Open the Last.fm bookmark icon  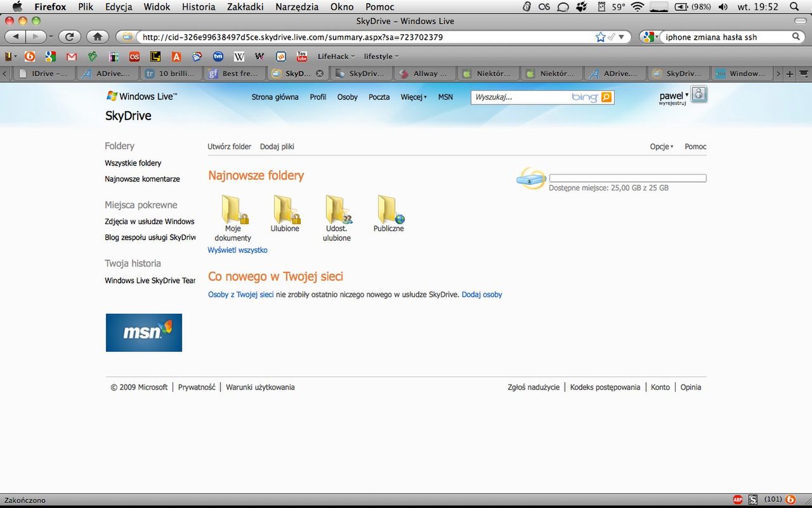(x=134, y=57)
